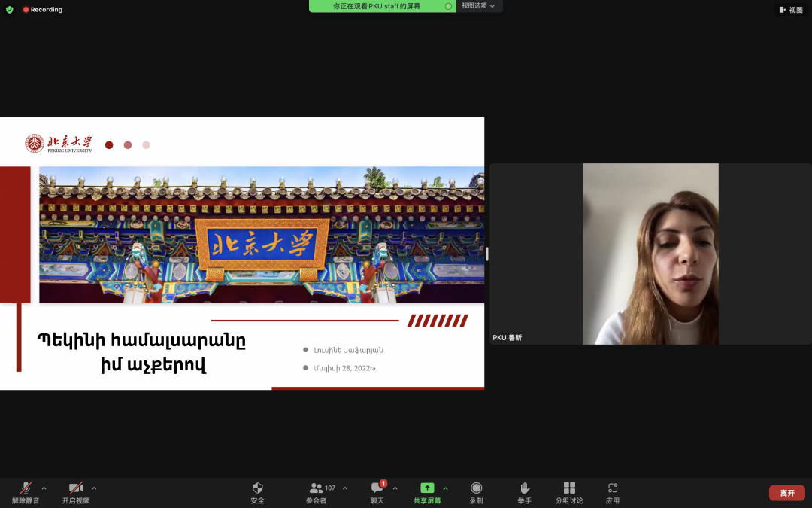Expand the video options arrow beside 开启视频
The width and height of the screenshot is (812, 508).
94,488
